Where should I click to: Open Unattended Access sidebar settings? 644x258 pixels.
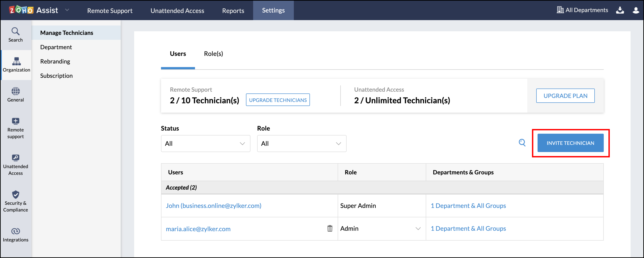[x=16, y=165]
